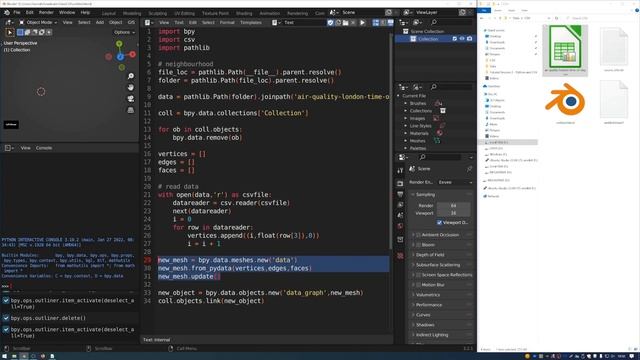The width and height of the screenshot is (640, 360).
Task: Open the File menu
Action: 17,13
